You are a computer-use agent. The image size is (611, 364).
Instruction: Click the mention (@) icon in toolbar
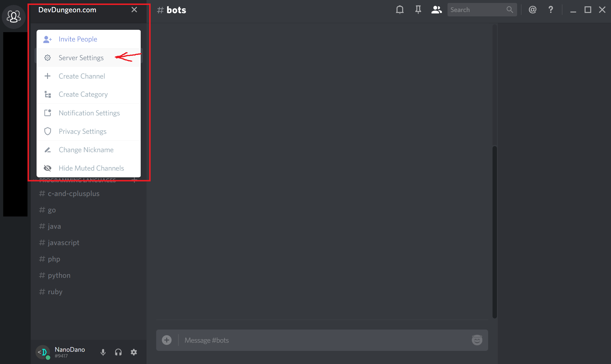coord(533,10)
